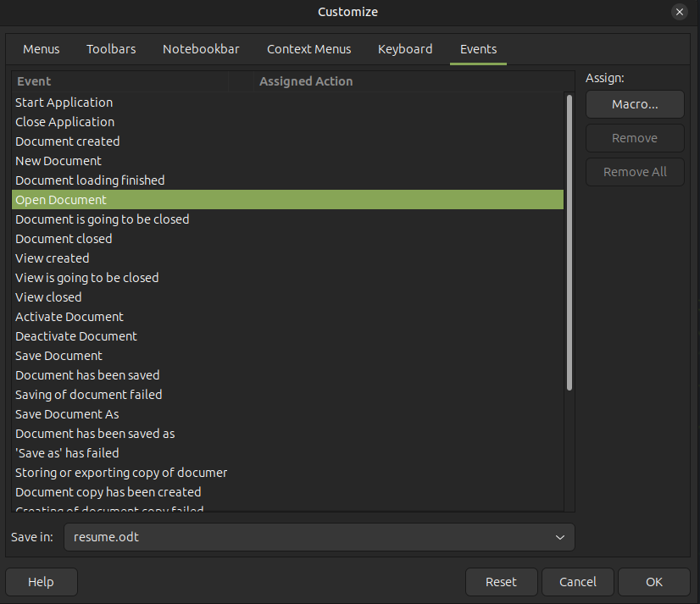Click the events list vertical scrollbar
The width and height of the screenshot is (700, 604).
tap(569, 241)
